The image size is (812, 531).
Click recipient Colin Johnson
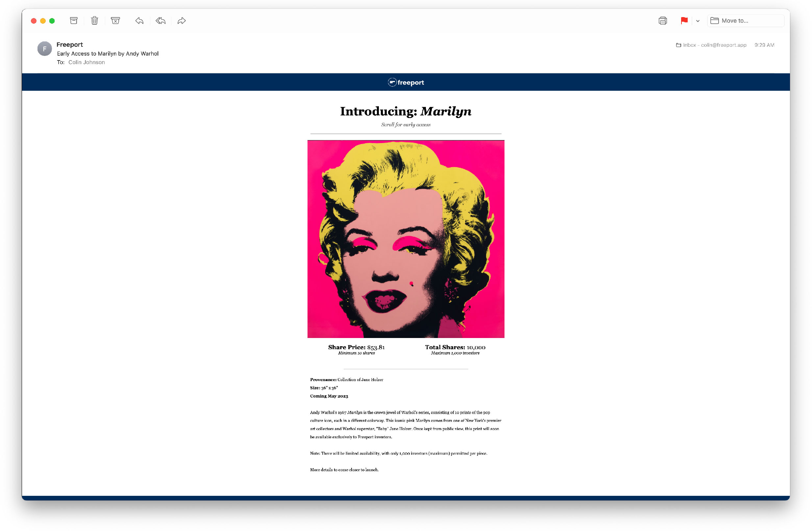click(86, 62)
